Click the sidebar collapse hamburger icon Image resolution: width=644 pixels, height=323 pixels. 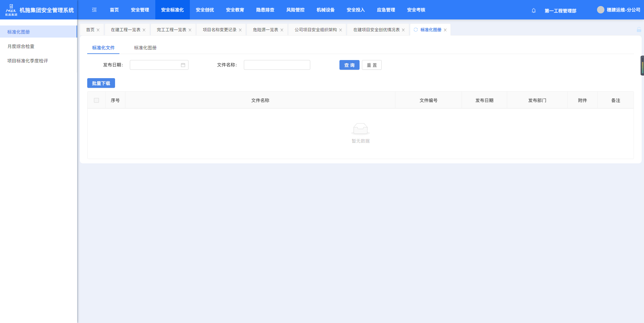(94, 10)
